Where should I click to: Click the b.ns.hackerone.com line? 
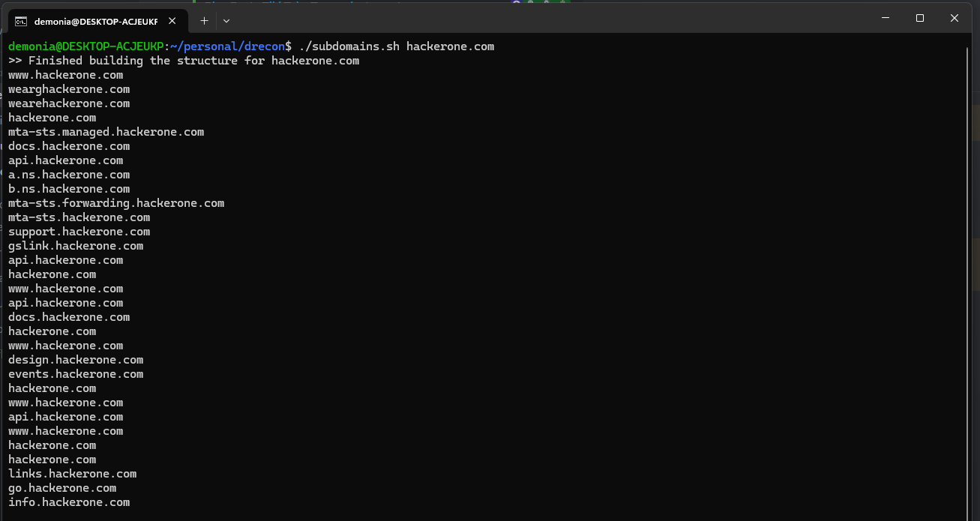tap(69, 189)
